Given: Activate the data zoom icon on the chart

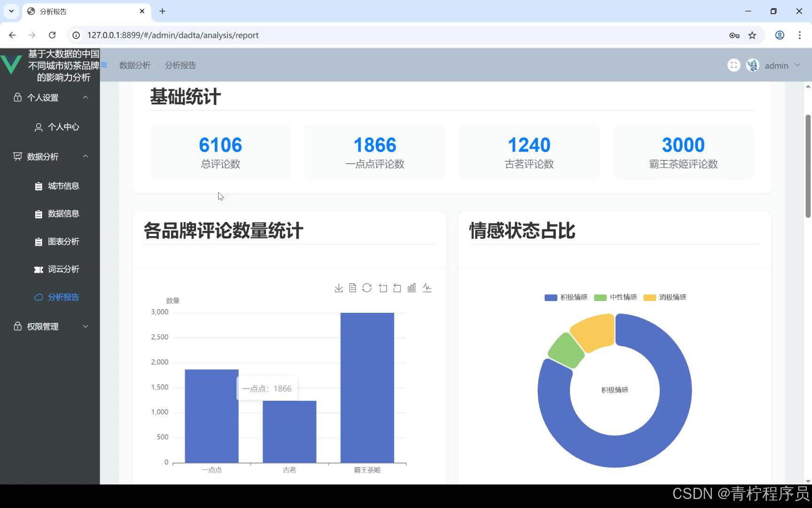Looking at the screenshot, I should [x=383, y=287].
